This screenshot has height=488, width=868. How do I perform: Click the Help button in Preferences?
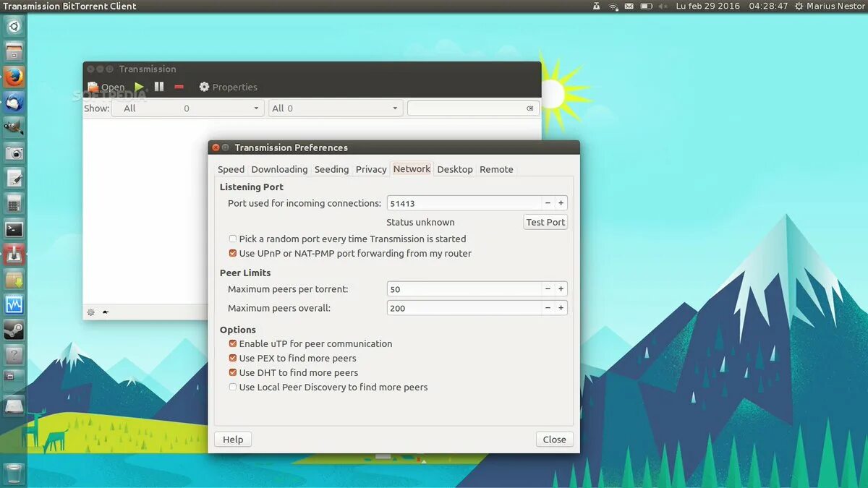click(x=233, y=439)
